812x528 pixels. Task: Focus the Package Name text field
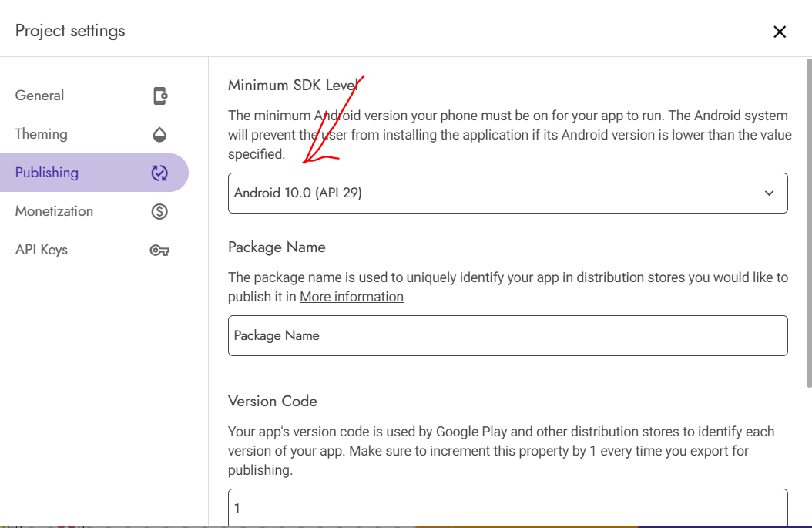[x=507, y=335]
